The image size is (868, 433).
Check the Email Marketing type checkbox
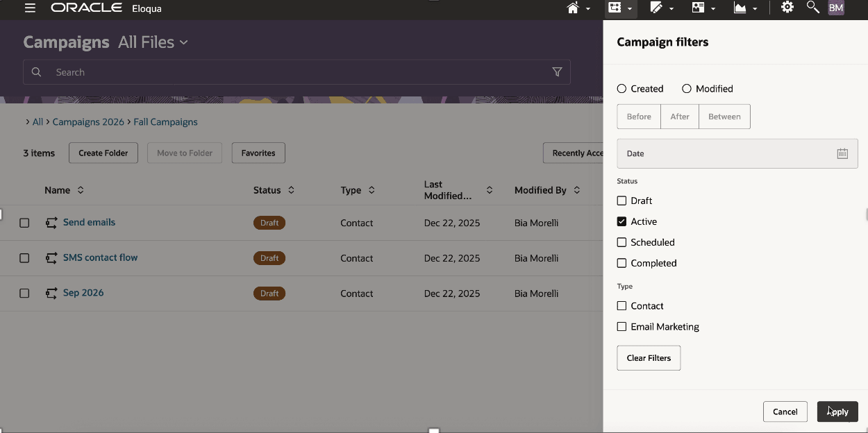pos(621,327)
